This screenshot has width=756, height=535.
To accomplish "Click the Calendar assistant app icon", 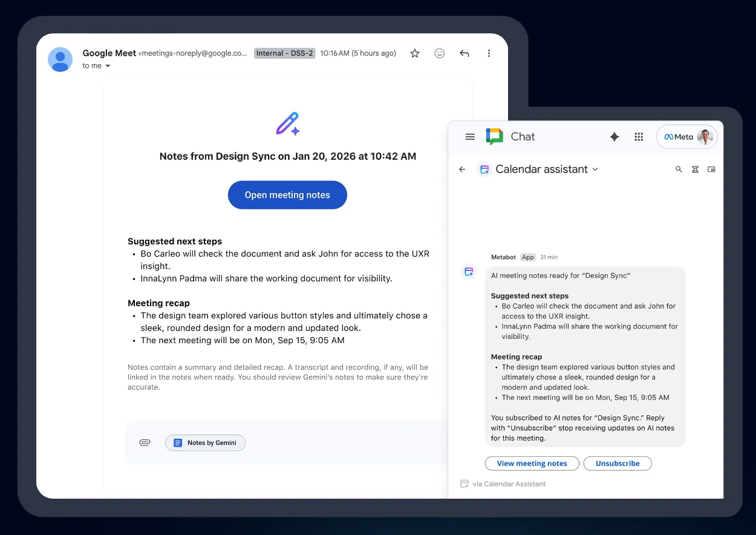I will pos(484,169).
